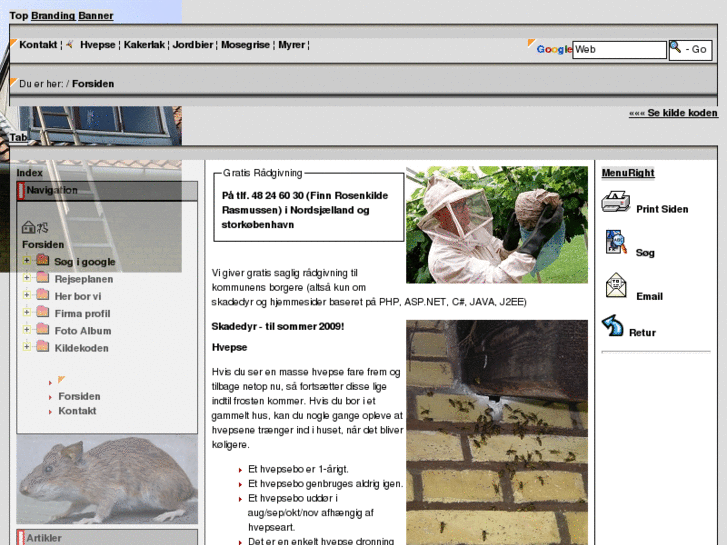Click the Artikler panel header

(x=107, y=537)
